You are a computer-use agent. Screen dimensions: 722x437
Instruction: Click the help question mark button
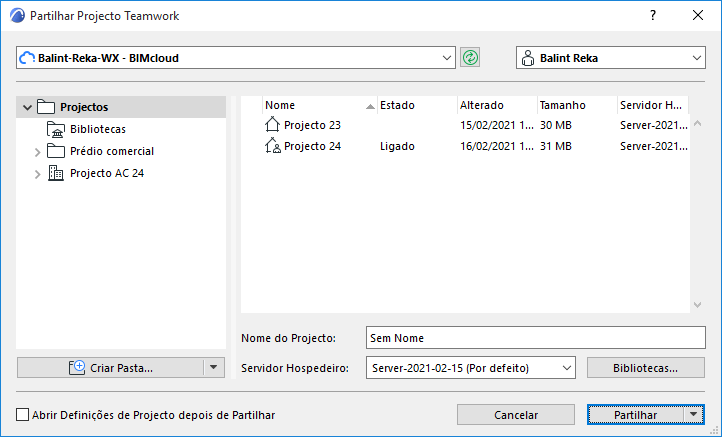pos(653,15)
